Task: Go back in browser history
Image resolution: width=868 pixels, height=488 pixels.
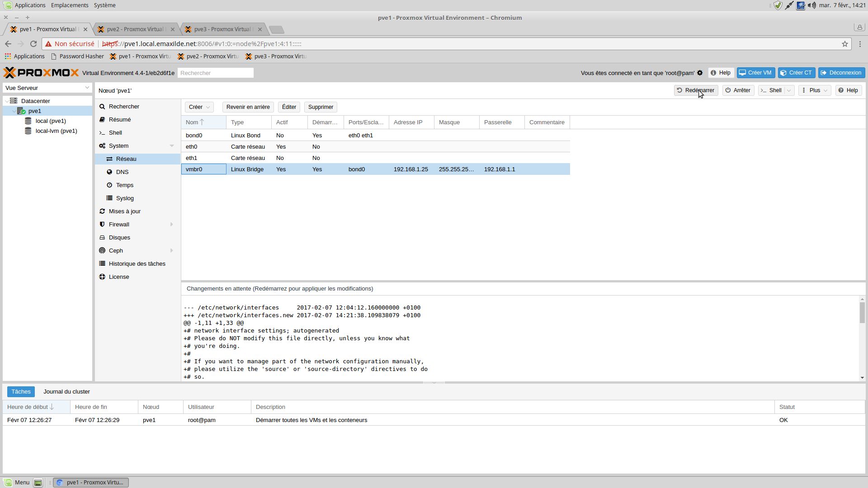Action: point(8,44)
